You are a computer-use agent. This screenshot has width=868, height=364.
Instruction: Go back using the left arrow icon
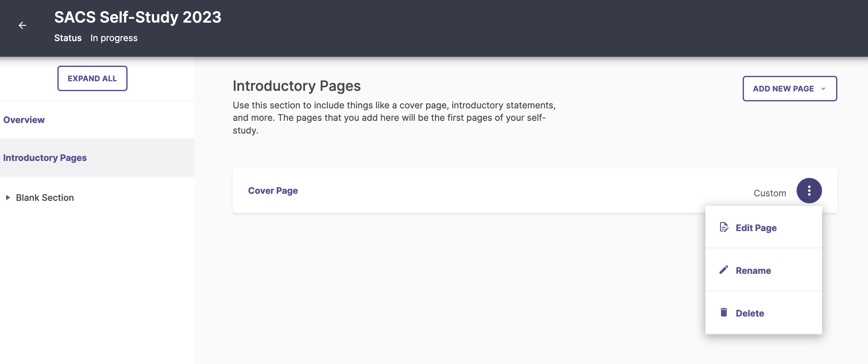click(x=22, y=25)
